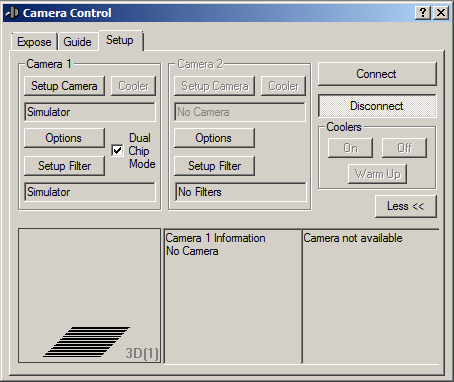
Task: Click the Disconnect button
Action: coord(377,106)
